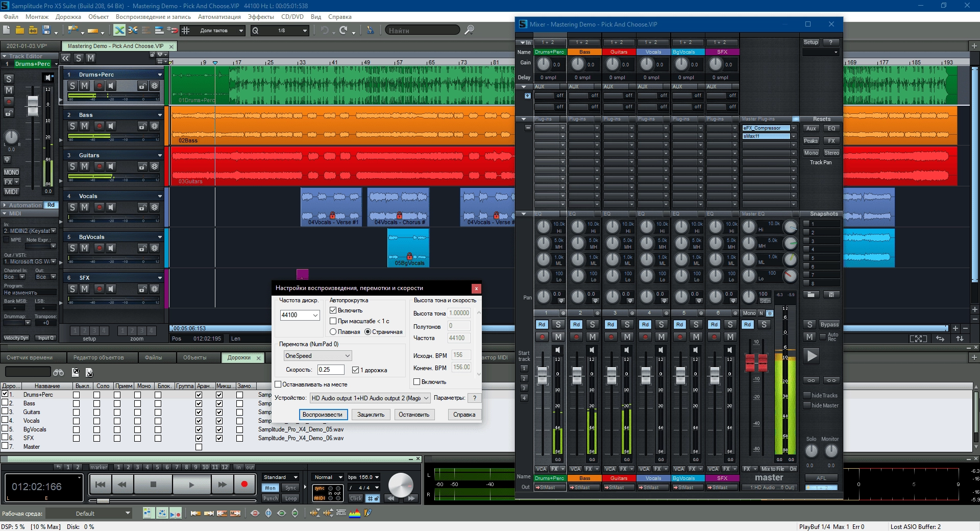Click the Найти search field
Image resolution: width=980 pixels, height=531 pixels.
click(423, 31)
